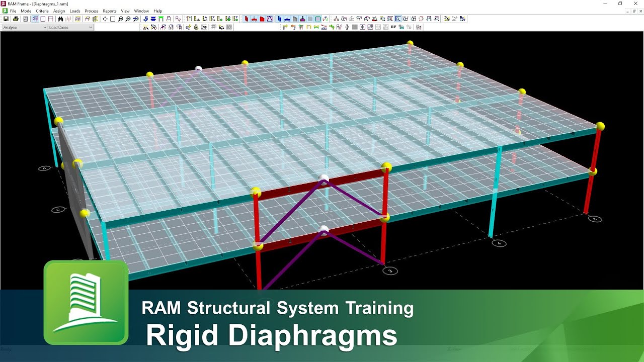Click grid bubble labeled 4
Viewport: 644px width, 362px height.
coord(499,243)
